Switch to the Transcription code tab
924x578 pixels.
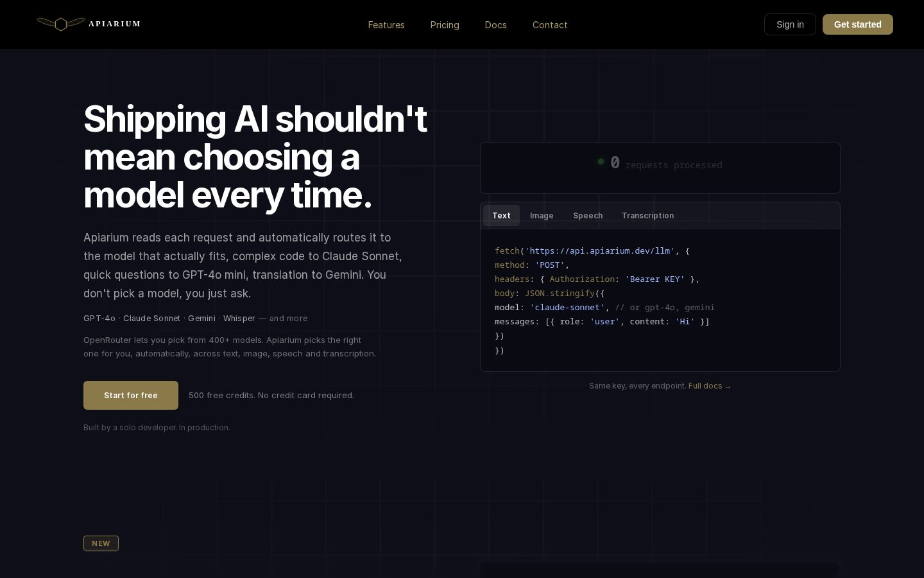click(x=647, y=216)
